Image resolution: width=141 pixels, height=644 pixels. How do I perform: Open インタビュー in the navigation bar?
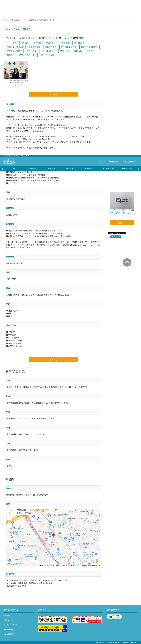[x=108, y=168]
